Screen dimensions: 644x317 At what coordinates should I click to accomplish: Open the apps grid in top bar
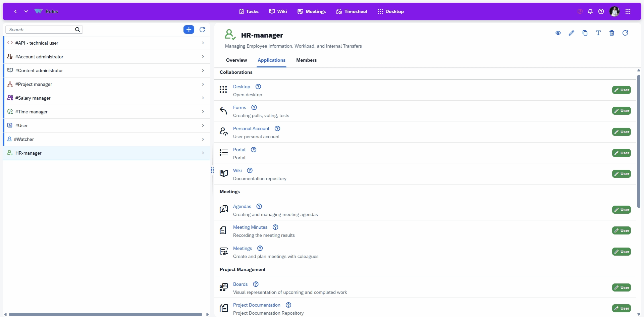pos(628,11)
